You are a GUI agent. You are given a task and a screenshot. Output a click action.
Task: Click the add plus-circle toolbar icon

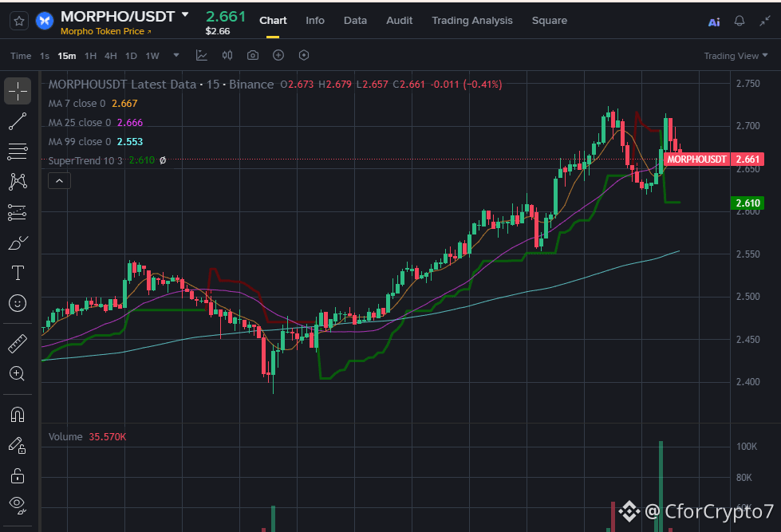click(x=278, y=55)
